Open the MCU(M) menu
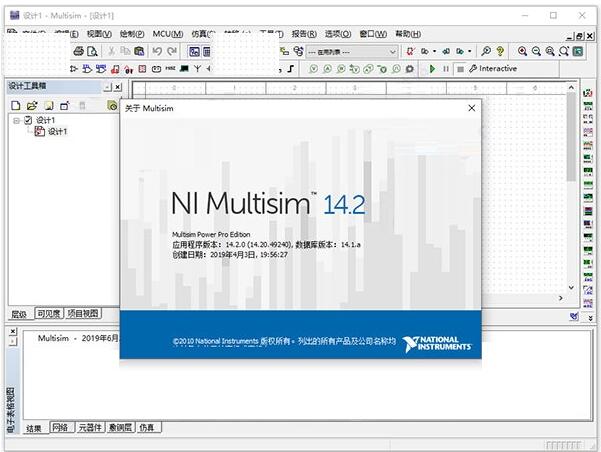Screen dimensions: 601x452 tap(168, 34)
